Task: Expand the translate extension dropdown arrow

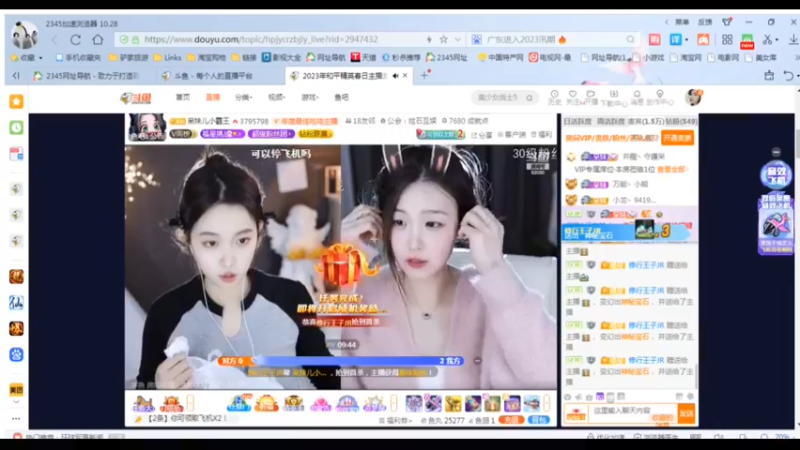Action: (x=686, y=39)
